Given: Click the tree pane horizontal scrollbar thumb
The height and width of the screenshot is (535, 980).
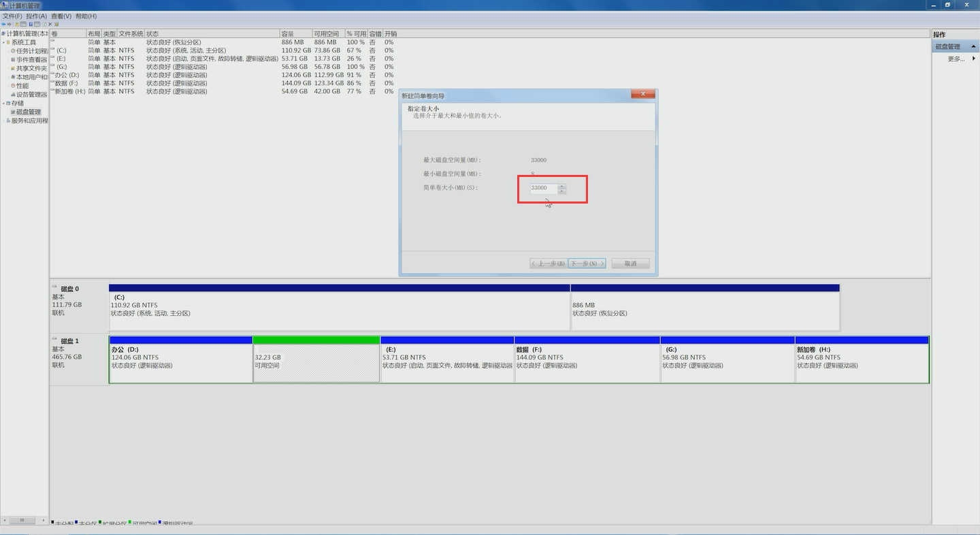Looking at the screenshot, I should tap(22, 520).
